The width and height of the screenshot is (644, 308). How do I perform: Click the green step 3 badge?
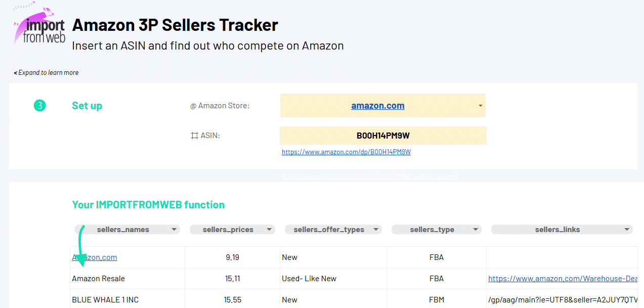coord(40,106)
